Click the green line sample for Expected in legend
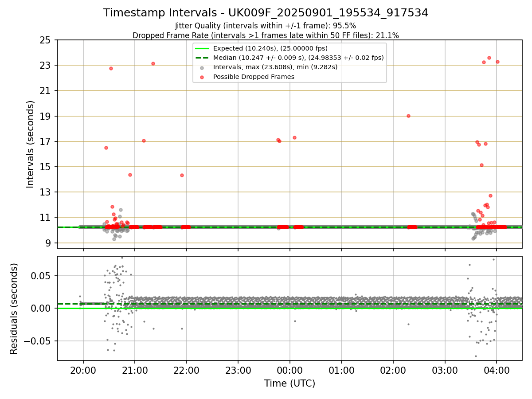The image size is (532, 399). tap(202, 48)
